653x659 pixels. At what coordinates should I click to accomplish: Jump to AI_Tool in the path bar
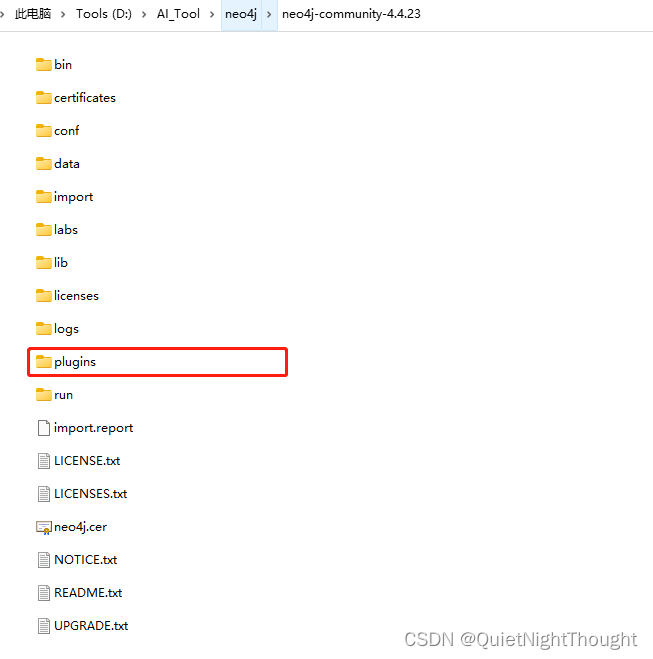pos(178,14)
